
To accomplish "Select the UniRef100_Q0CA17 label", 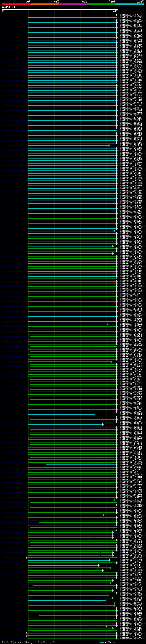I will pyautogui.click(x=131, y=364).
